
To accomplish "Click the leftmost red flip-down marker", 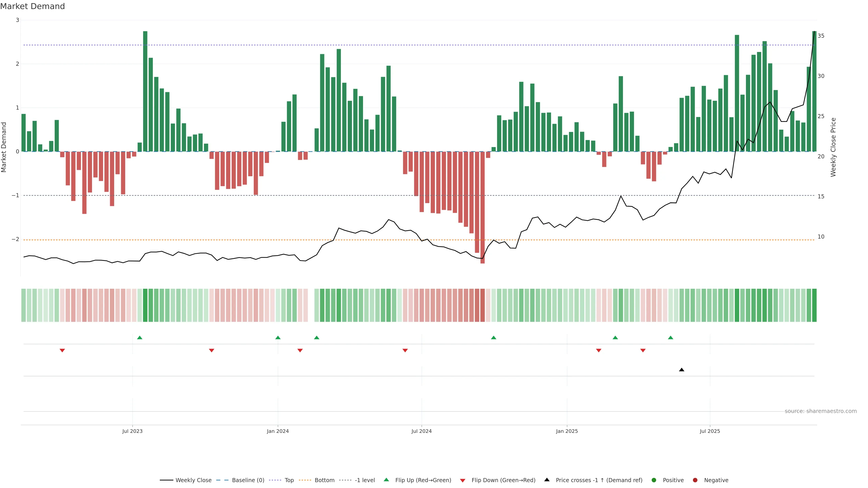I will [x=62, y=351].
